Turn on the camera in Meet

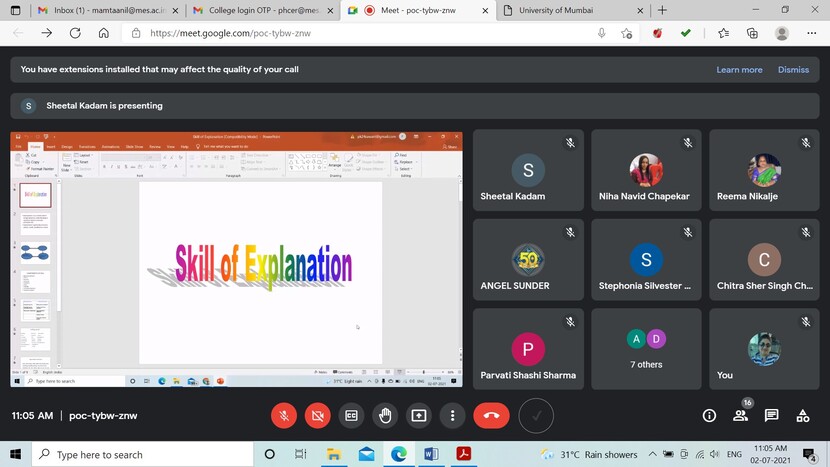tap(318, 415)
